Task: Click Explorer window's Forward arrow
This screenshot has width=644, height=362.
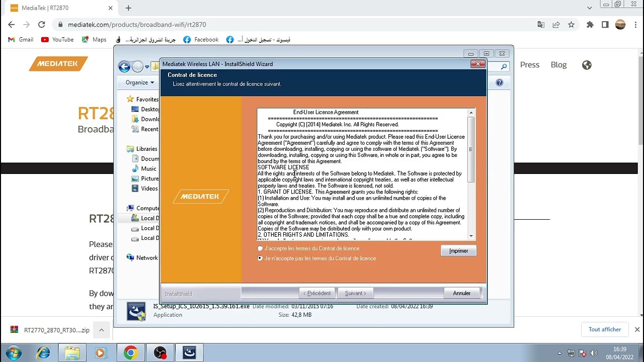Action: pyautogui.click(x=137, y=66)
